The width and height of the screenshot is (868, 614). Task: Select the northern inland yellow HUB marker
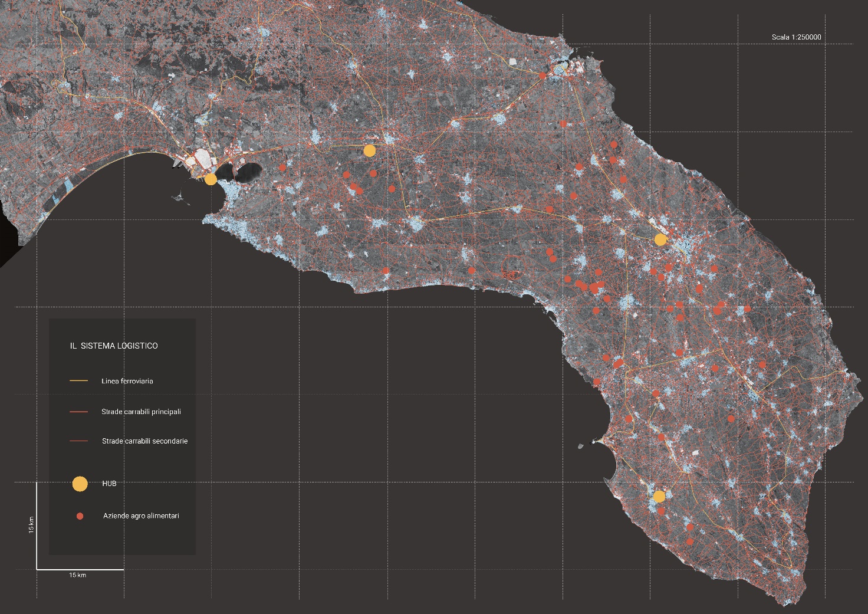370,150
